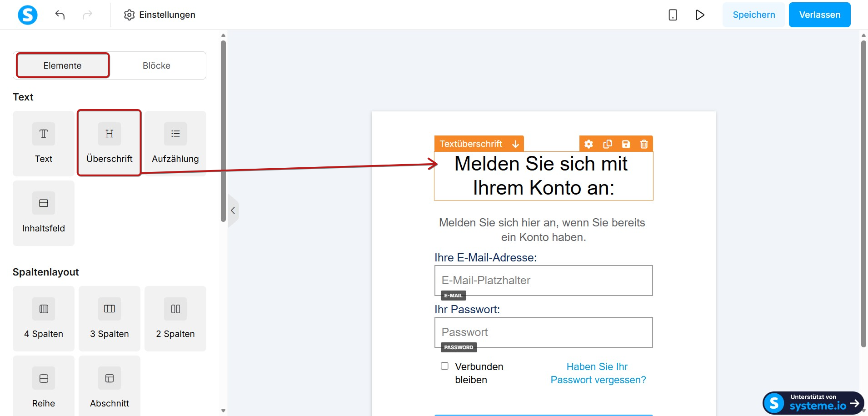Click Verlassen to exit editor

click(820, 15)
